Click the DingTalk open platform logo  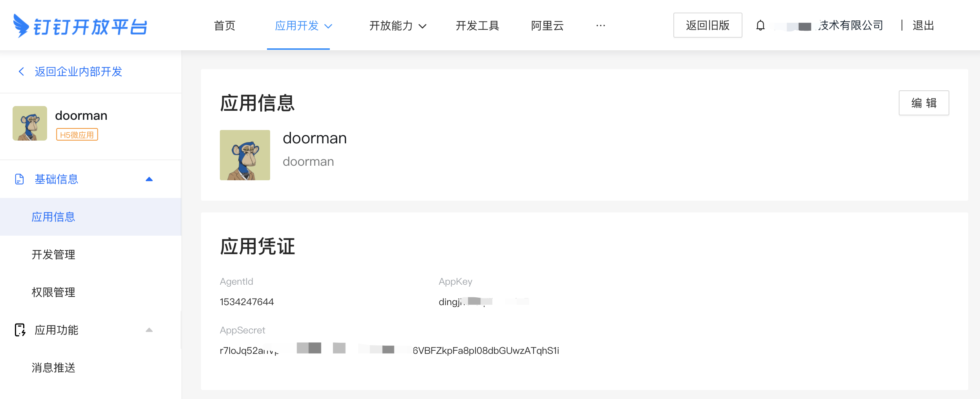80,26
